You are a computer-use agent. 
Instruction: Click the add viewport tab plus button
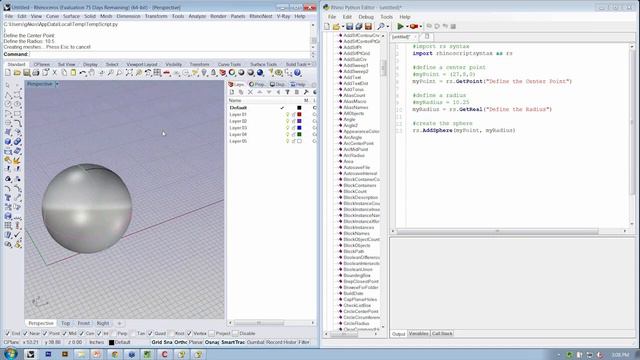click(120, 323)
